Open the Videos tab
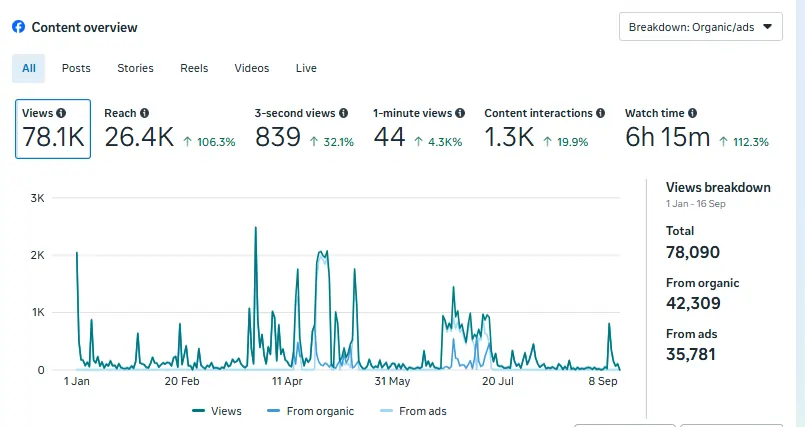The height and width of the screenshot is (427, 805). coord(252,68)
